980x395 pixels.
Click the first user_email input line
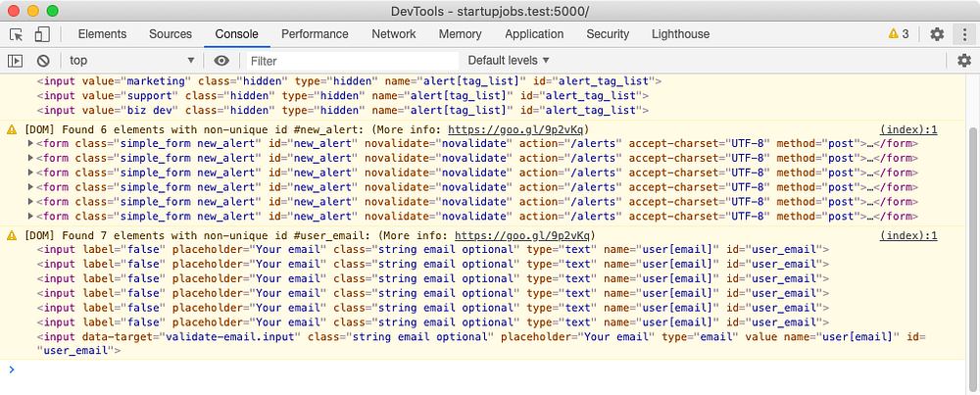tap(432, 249)
